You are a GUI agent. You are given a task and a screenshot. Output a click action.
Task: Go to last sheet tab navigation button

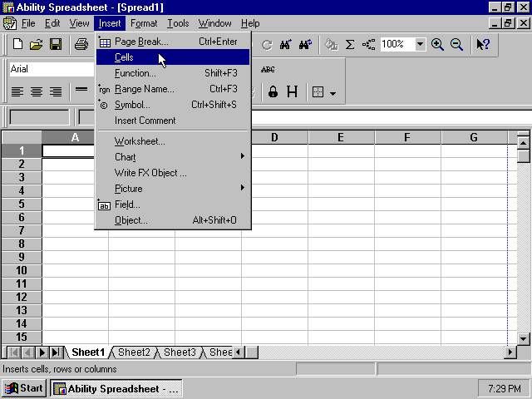pos(56,352)
